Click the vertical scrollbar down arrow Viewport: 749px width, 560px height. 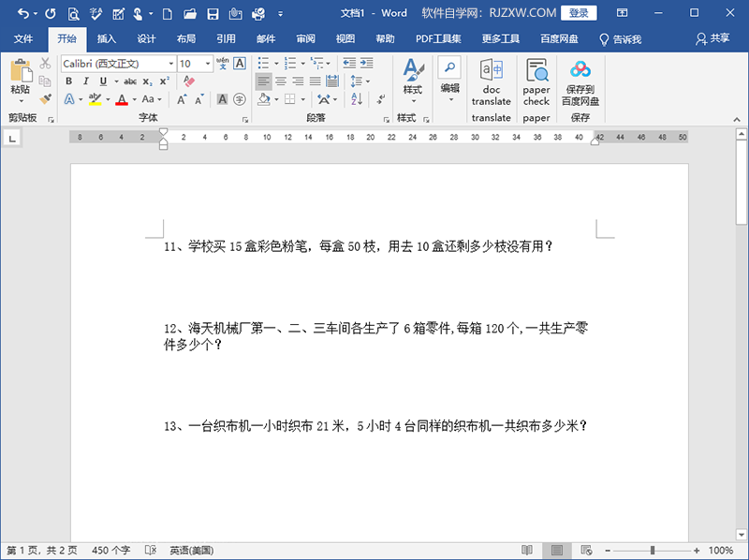742,534
